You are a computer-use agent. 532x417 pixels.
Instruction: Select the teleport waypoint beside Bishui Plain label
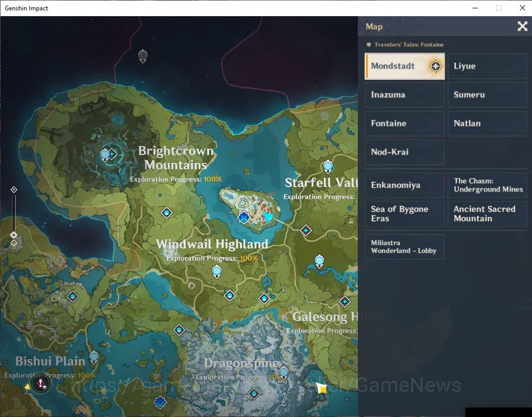[x=94, y=358]
